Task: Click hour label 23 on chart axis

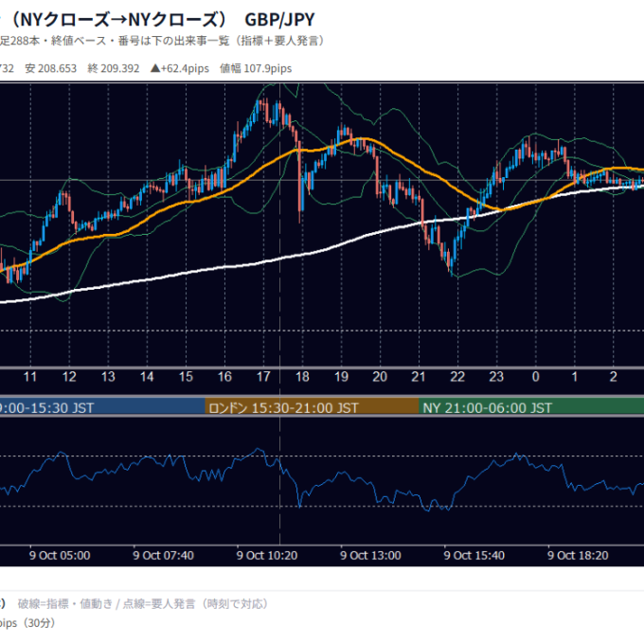Action: coord(496,377)
